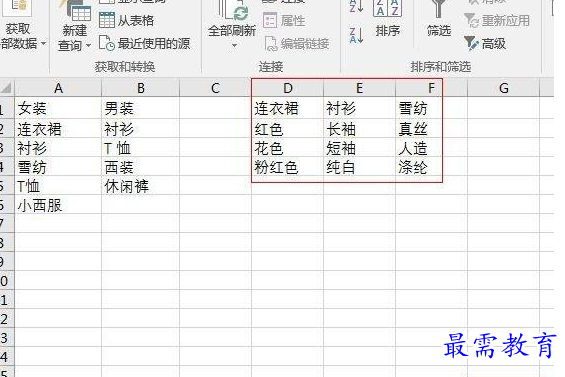The image size is (565, 377).
Task: Click cell A5 with T恤
Action: pos(58,186)
